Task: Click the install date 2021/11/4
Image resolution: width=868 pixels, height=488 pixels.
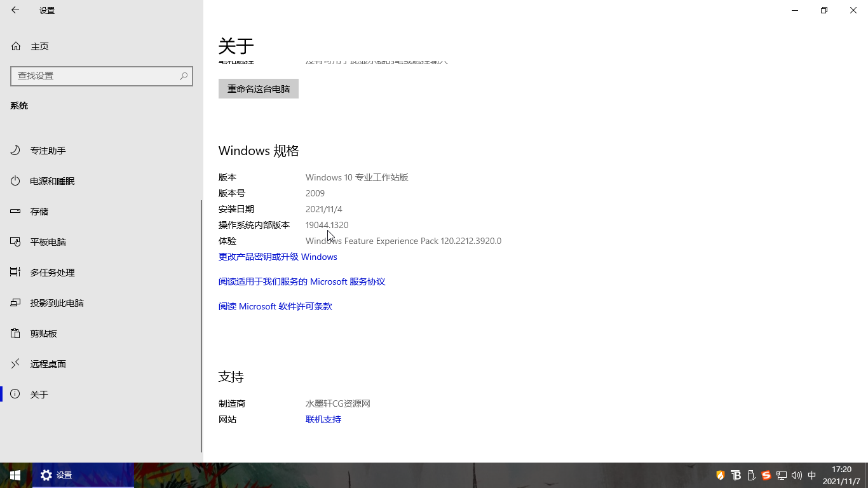Action: (x=324, y=209)
